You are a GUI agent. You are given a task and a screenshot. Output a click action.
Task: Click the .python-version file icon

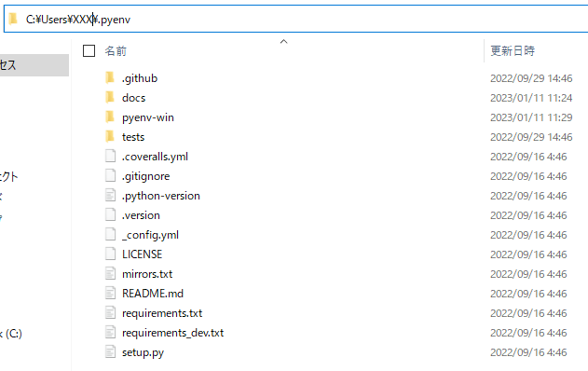point(110,195)
